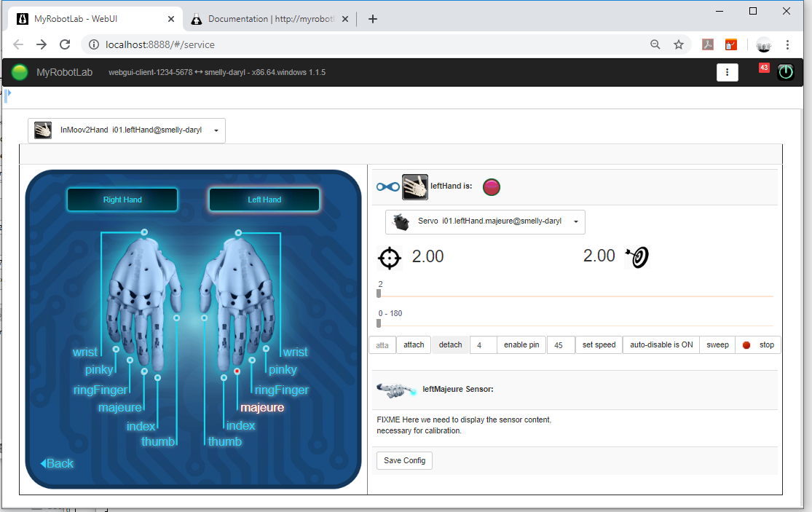
Task: Click the address bar URL
Action: (160, 45)
